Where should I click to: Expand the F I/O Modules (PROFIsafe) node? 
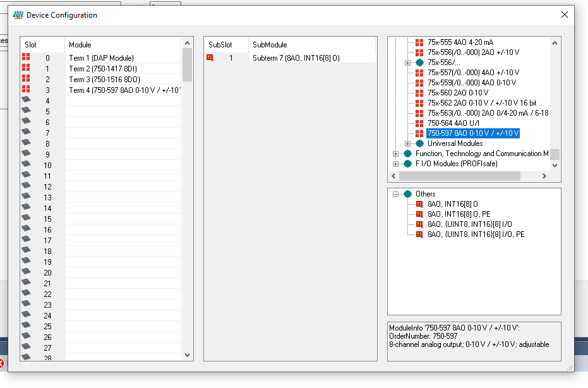(x=395, y=164)
